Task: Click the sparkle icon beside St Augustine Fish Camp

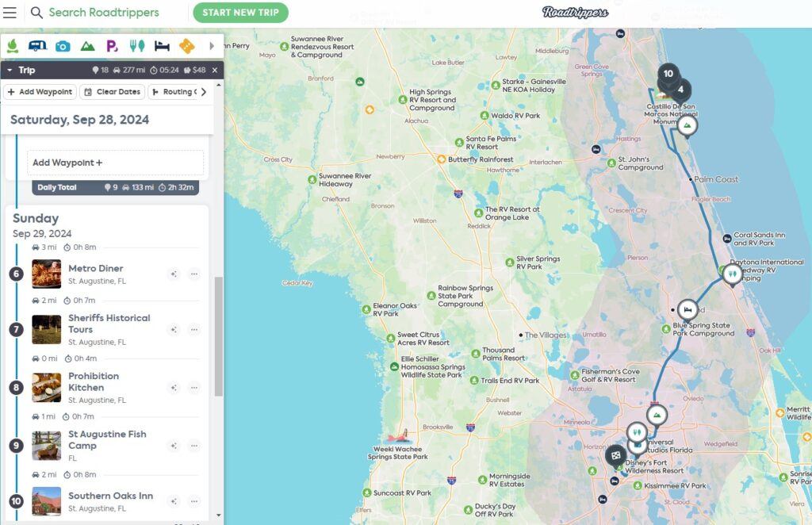Action: tap(174, 446)
